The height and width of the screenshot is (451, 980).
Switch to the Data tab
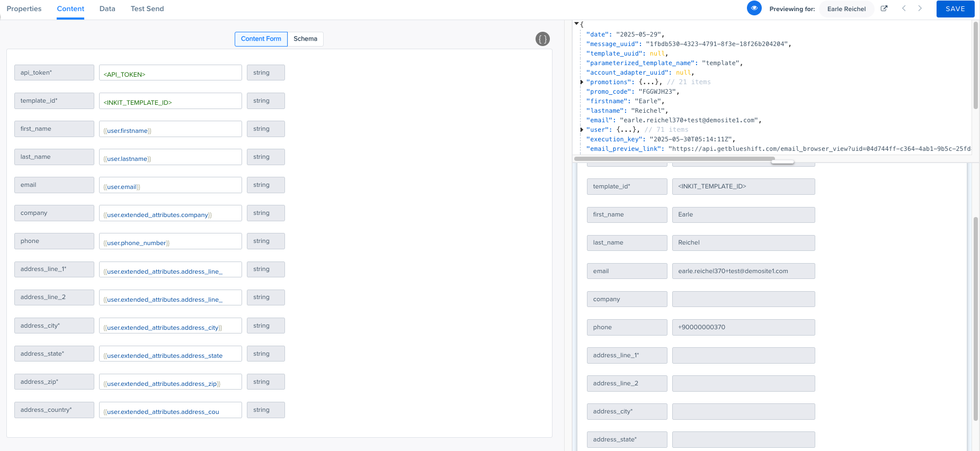coord(107,9)
